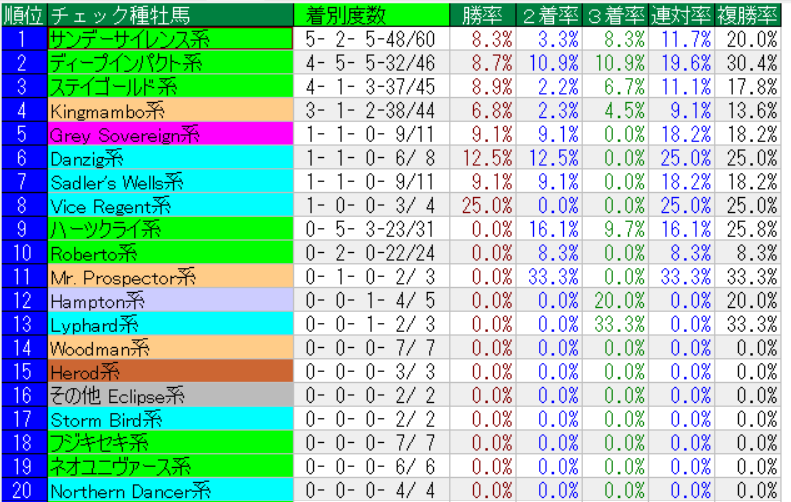Viewport: 791px width, 502px height.
Task: Click the magenta Grey Sovereign系 cell
Action: click(x=170, y=133)
